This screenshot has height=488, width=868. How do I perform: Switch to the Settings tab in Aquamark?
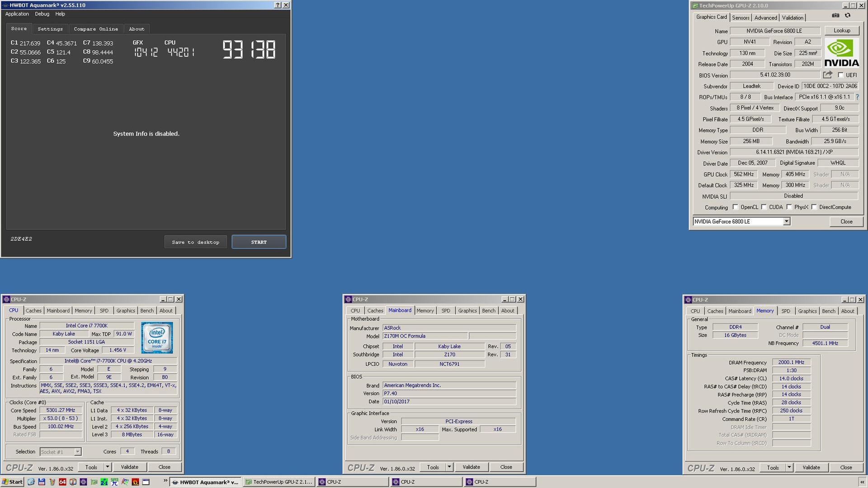coord(50,29)
